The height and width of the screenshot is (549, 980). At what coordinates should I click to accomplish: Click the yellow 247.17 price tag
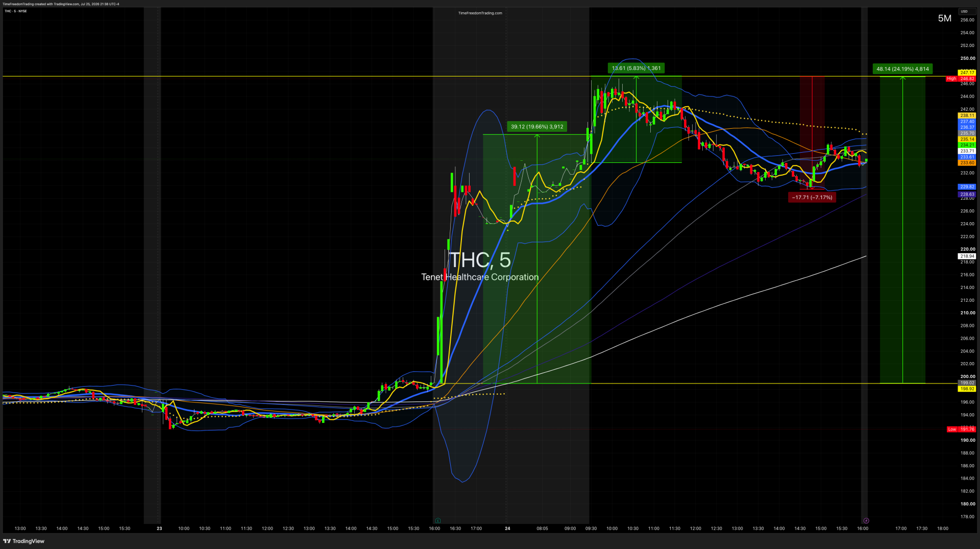coord(967,73)
